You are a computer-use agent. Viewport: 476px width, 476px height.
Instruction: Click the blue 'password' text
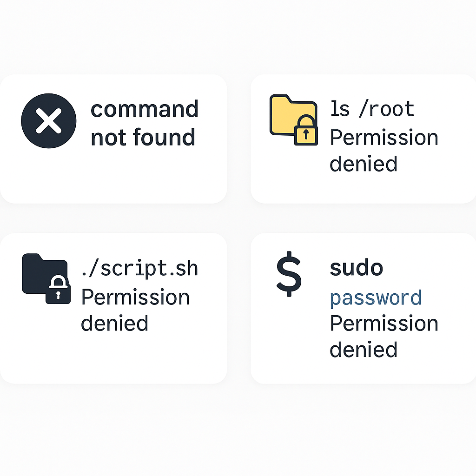376,298
